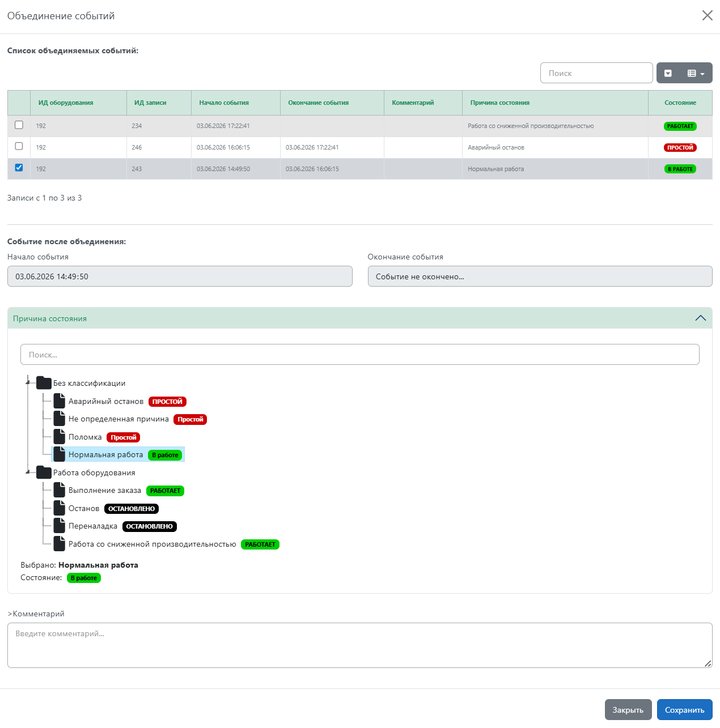
Task: Close the Объединение событий dialog with X
Action: point(707,15)
